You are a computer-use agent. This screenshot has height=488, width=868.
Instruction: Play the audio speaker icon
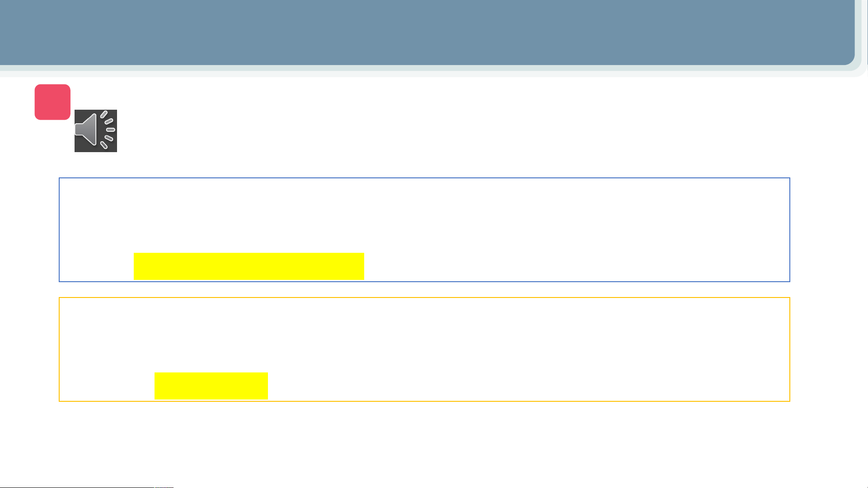pyautogui.click(x=96, y=131)
